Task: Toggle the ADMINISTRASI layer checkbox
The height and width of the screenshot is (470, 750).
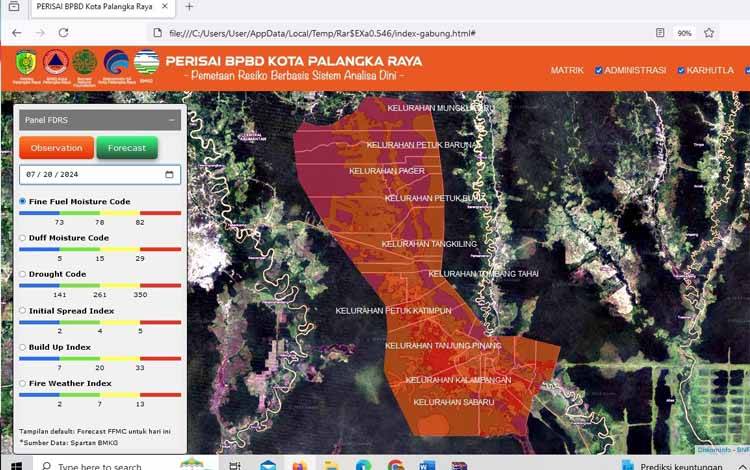Action: 598,70
